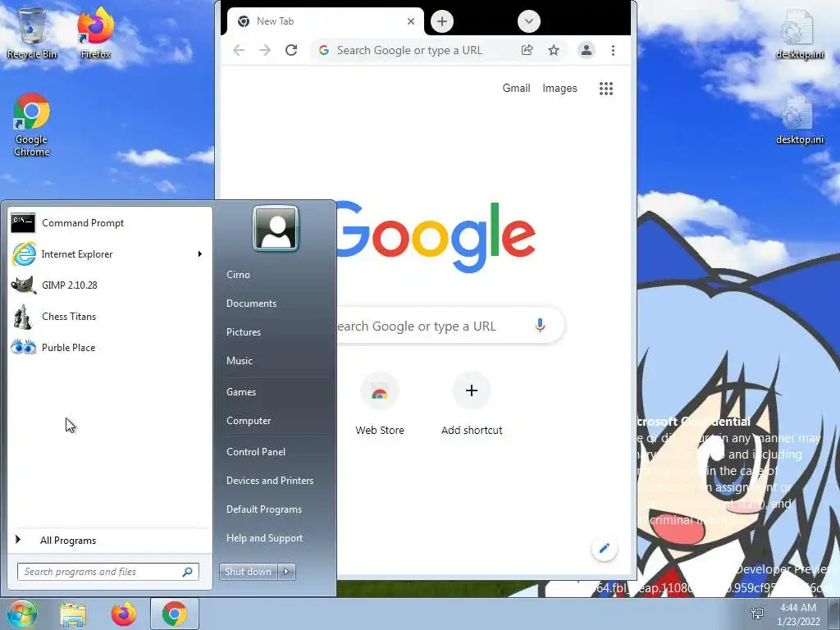Screen dimensions: 840x630
Task: Start Chess Titans game
Action: pos(110,316)
